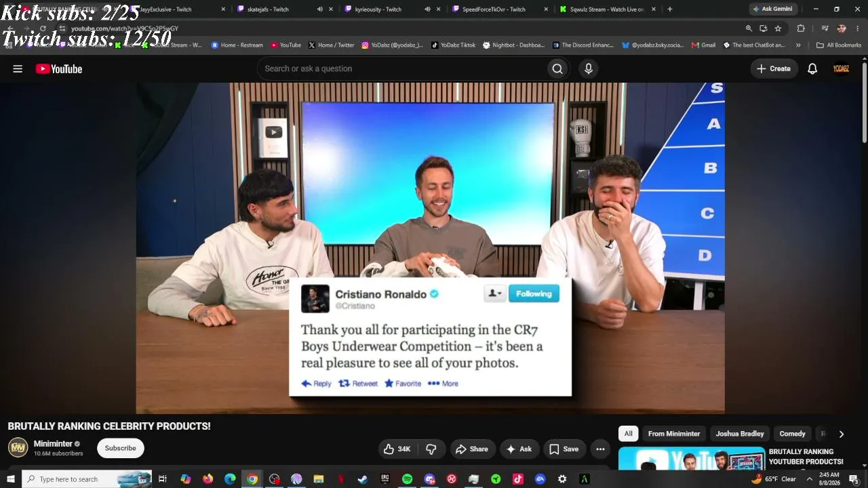
Task: Open the Chrome three-dot menu
Action: pyautogui.click(x=858, y=28)
